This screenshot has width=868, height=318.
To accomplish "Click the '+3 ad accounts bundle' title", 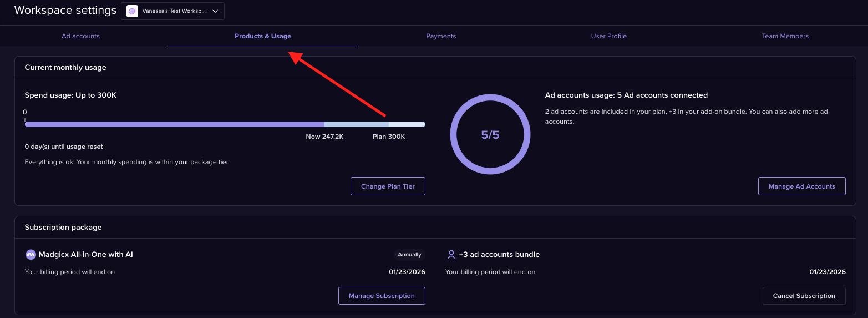I will [499, 255].
